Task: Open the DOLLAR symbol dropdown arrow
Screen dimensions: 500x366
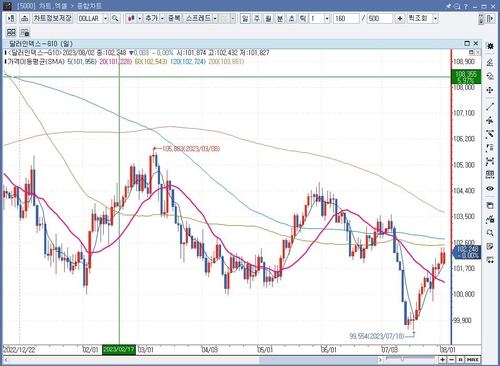Action: 105,19
